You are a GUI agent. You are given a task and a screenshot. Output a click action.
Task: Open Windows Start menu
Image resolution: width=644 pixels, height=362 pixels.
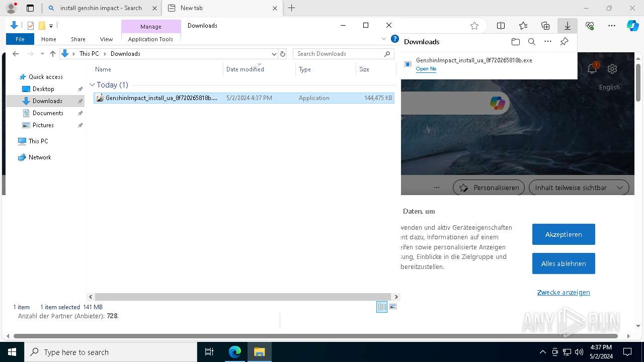[x=12, y=352]
